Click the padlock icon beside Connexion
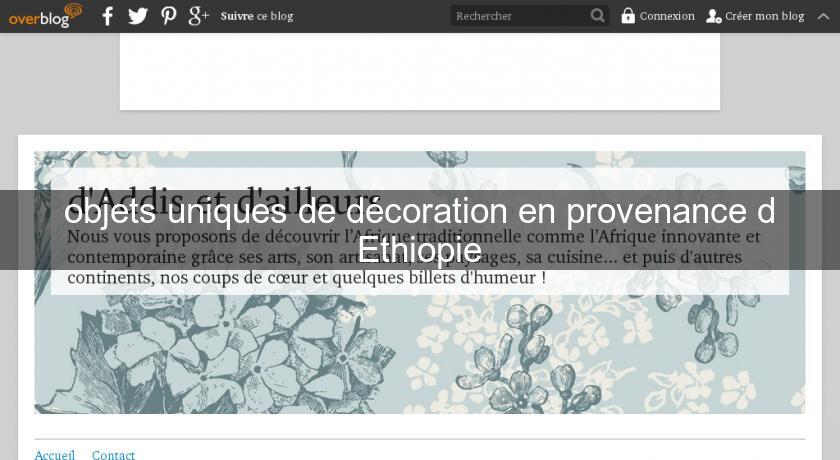This screenshot has height=460, width=840. [x=628, y=16]
